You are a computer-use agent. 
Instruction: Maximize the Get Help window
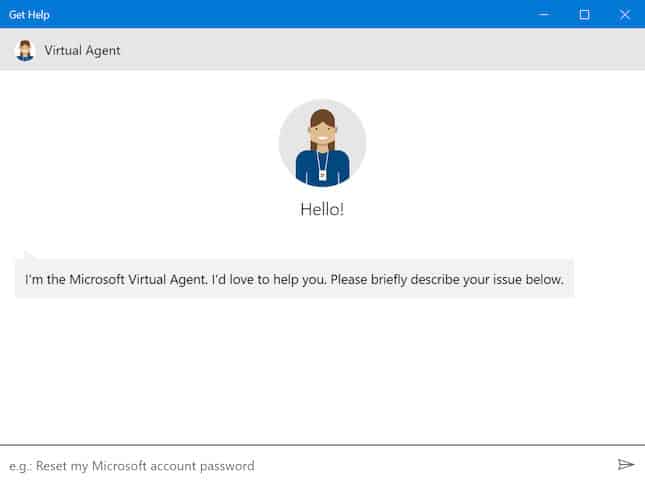click(585, 14)
